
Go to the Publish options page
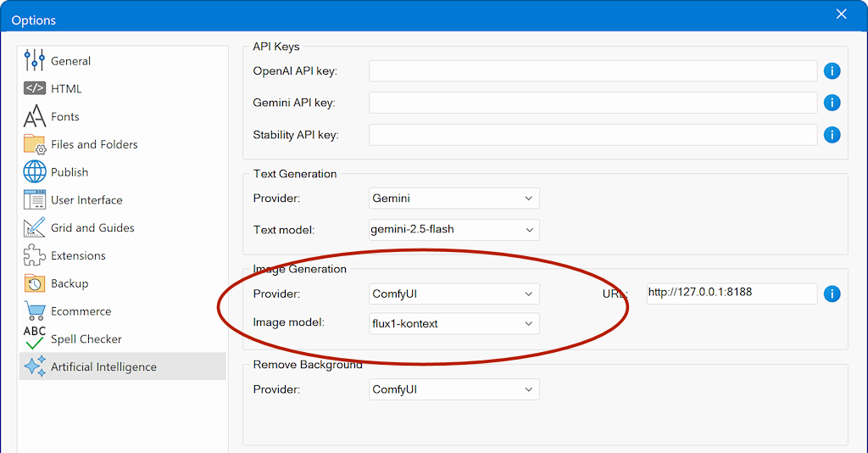point(123,171)
